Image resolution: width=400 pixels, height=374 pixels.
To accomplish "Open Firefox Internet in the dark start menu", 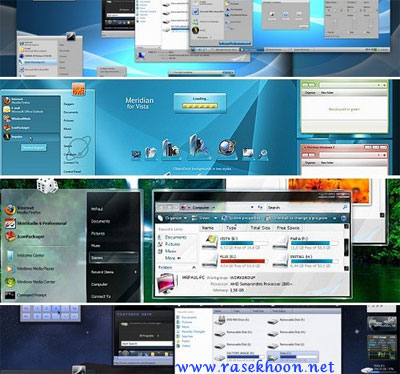I will point(23,210).
